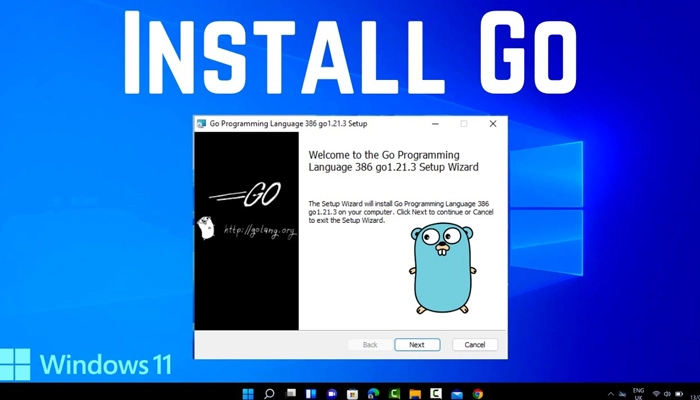
Task: Click the installer icon in the title bar
Action: point(202,124)
